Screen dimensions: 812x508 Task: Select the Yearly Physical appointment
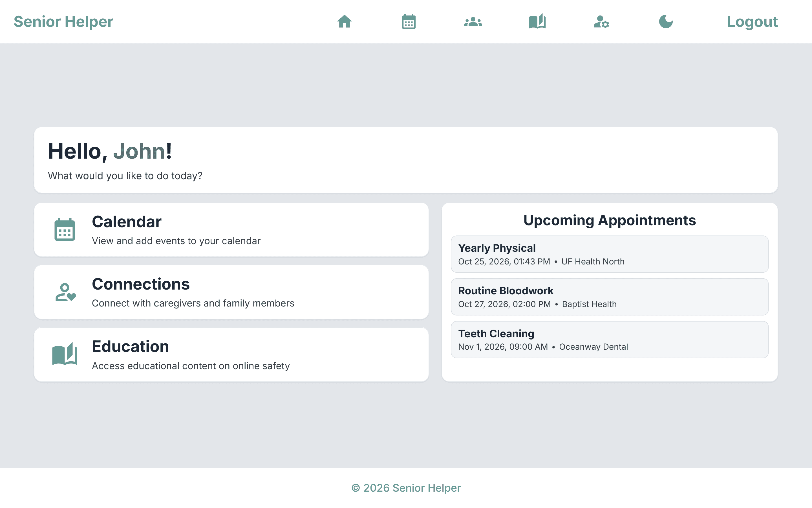pyautogui.click(x=609, y=254)
